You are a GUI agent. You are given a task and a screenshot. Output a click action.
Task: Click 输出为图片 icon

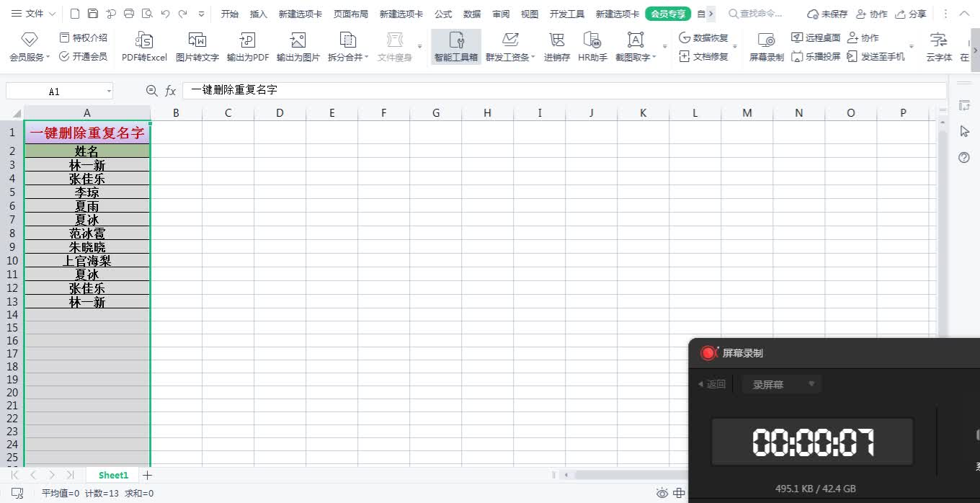coord(298,47)
